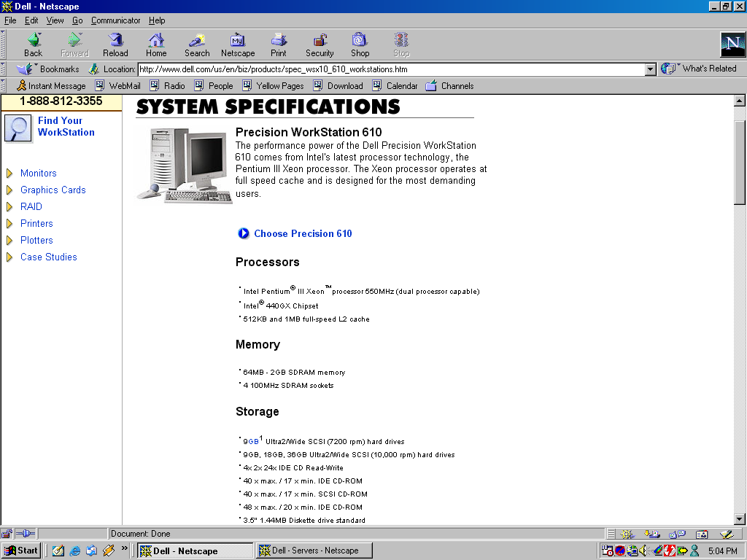Screen dimensions: 747x560
Task: Open the Go menu
Action: point(77,20)
